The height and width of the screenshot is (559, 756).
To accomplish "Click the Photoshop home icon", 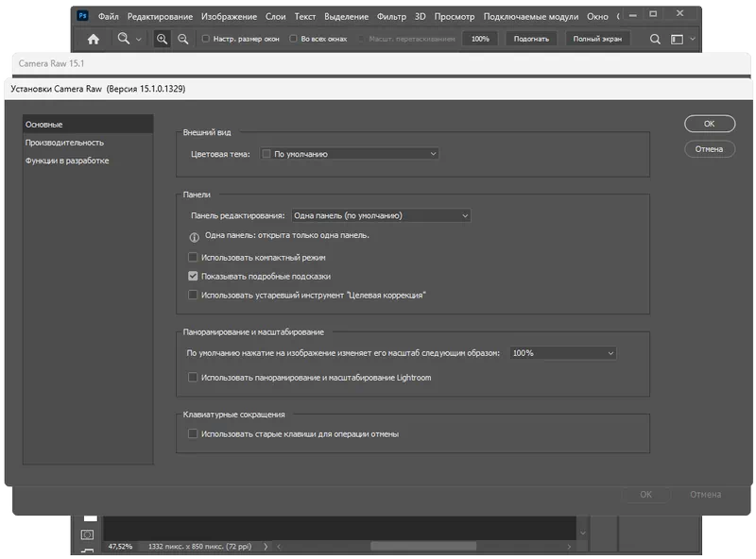I will (93, 39).
